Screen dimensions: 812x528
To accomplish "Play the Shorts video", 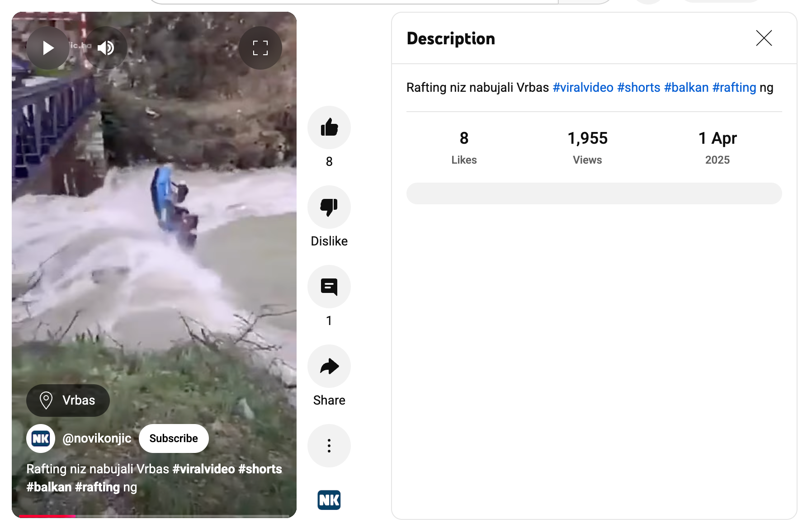I will point(48,48).
